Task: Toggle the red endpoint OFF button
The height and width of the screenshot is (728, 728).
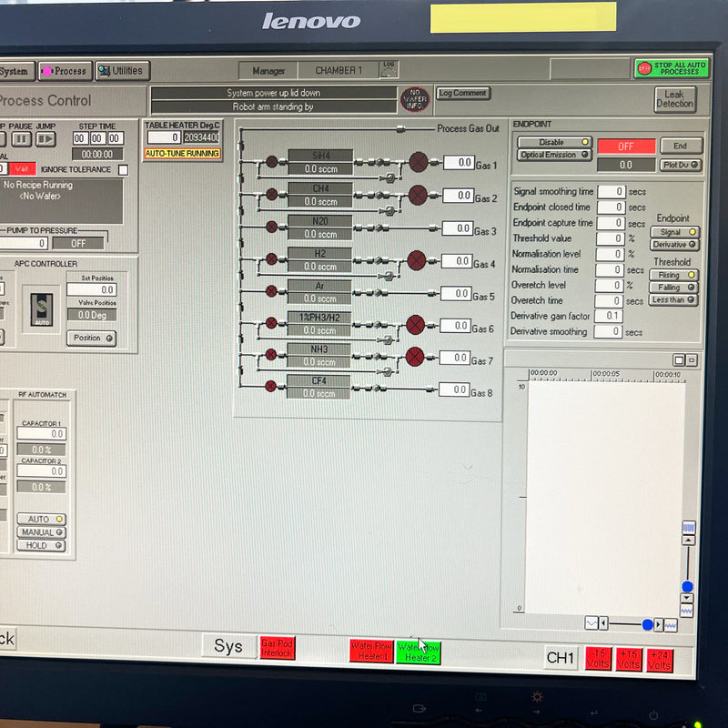Action: [626, 147]
